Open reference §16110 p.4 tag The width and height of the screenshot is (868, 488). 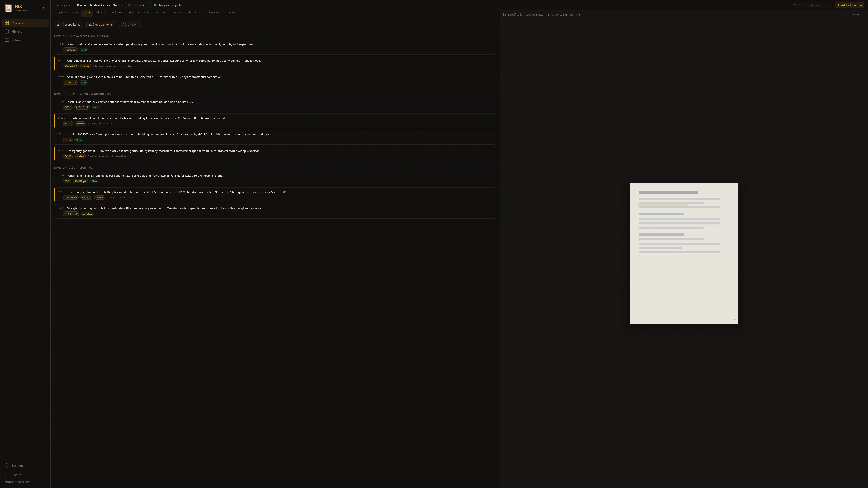coord(82,107)
